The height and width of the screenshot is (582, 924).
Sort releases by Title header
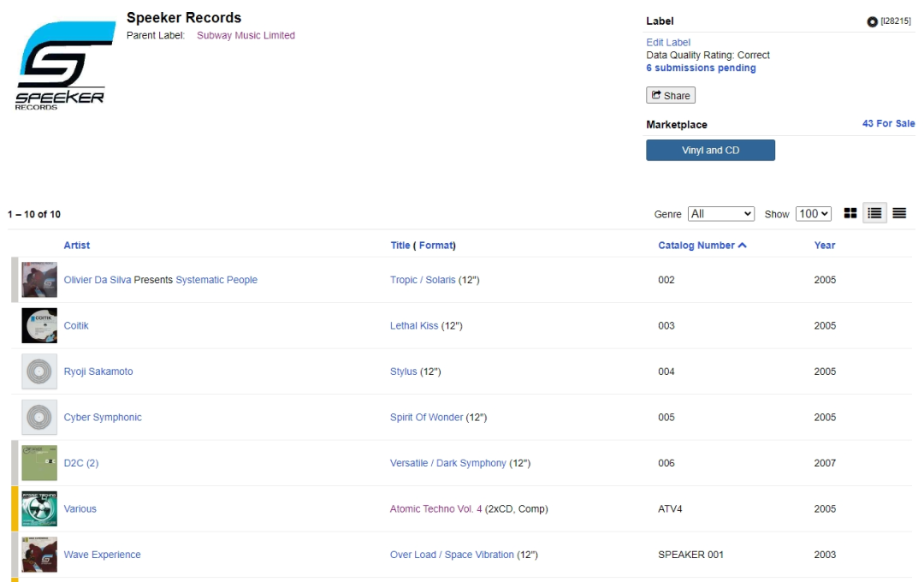(400, 246)
